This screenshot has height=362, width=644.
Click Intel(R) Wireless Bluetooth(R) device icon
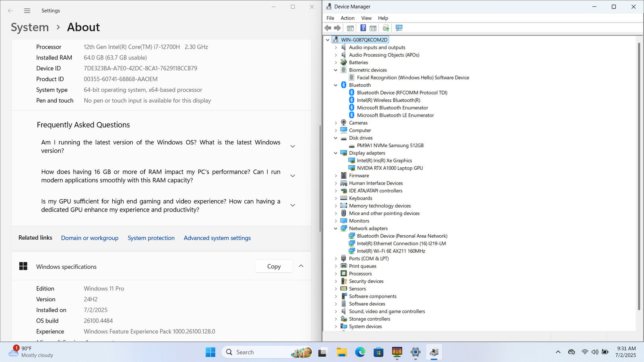pos(352,100)
